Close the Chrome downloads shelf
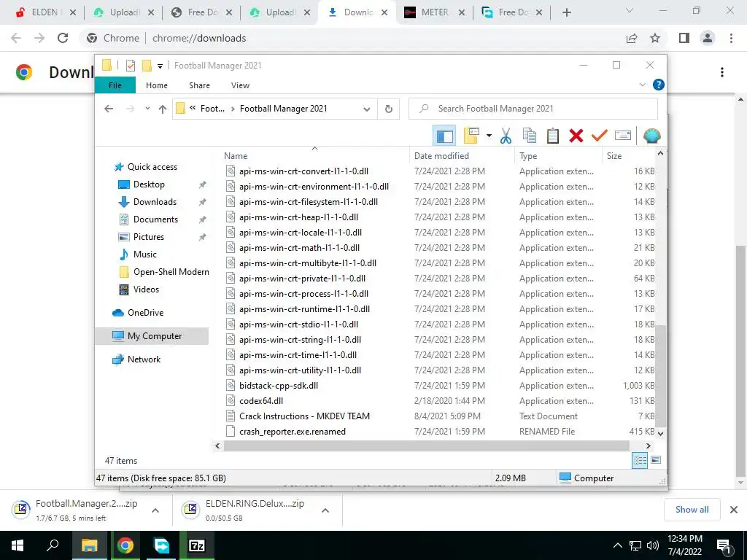Image resolution: width=747 pixels, height=560 pixels. coord(734,510)
